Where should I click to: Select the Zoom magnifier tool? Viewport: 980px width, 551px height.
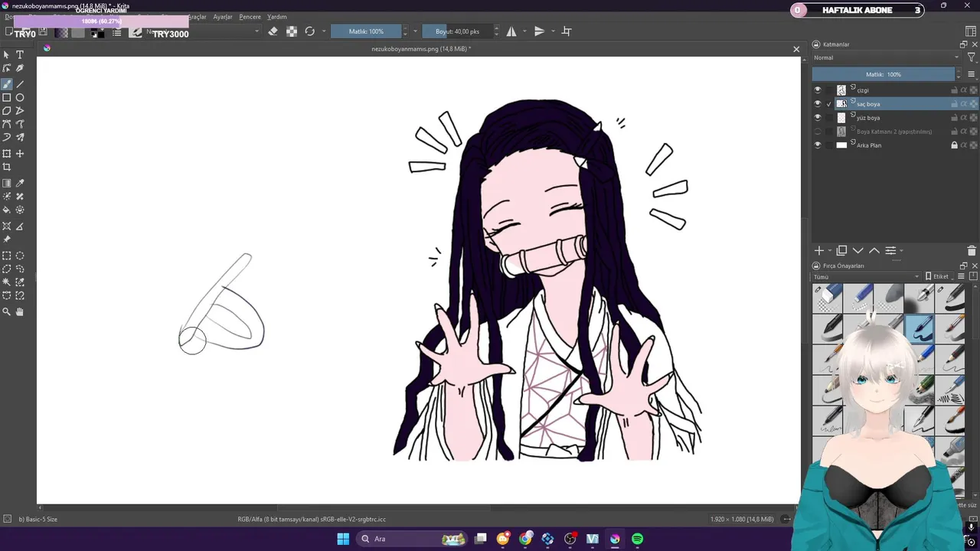tap(7, 312)
